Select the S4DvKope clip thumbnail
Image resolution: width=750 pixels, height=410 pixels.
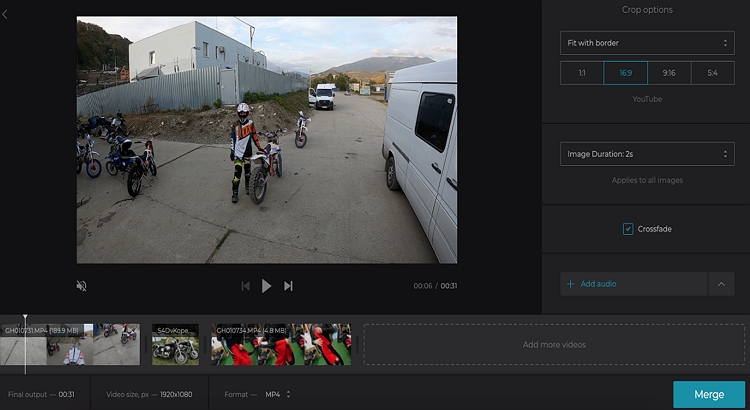point(176,344)
